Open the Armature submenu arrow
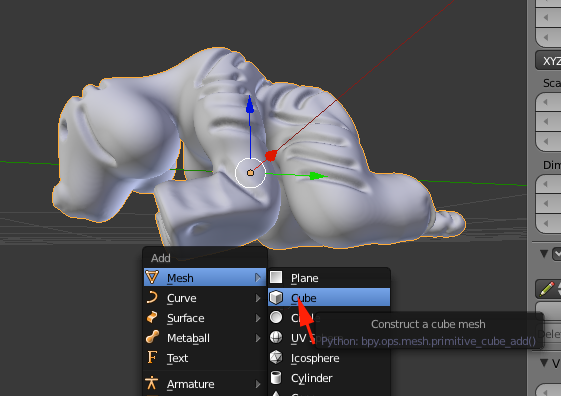The height and width of the screenshot is (396, 561). pyautogui.click(x=258, y=384)
